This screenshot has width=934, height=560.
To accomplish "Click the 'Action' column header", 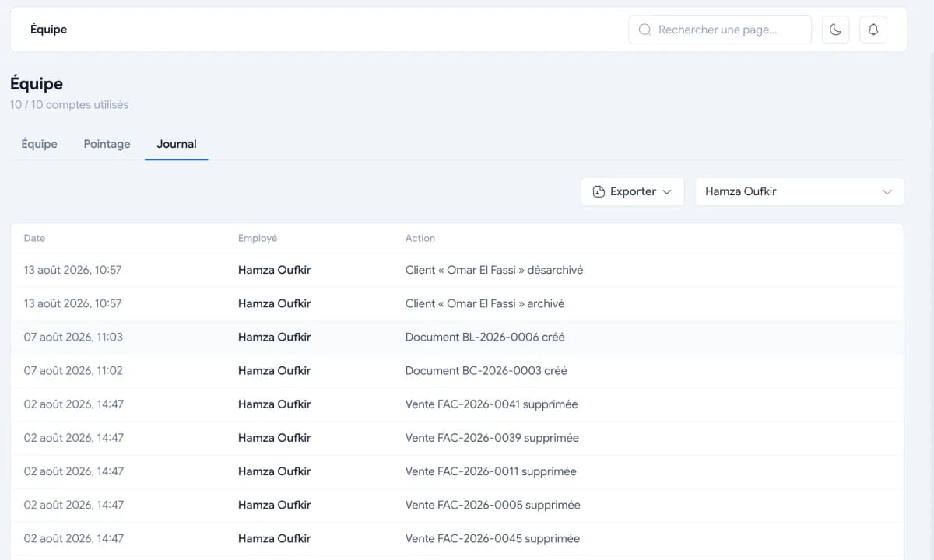I will click(420, 238).
